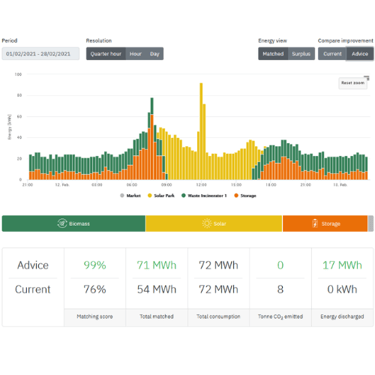The image size is (375, 375).
Task: Click the 0 kWh energy discharged value
Action: [342, 289]
